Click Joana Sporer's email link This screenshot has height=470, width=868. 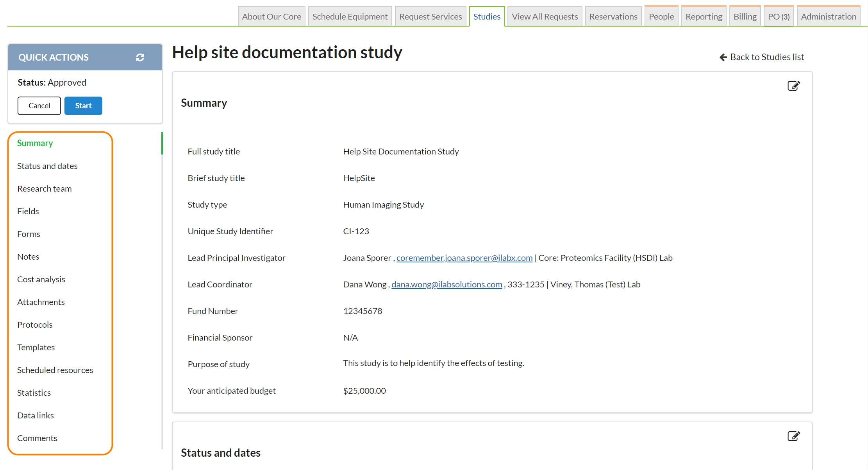[x=464, y=258]
